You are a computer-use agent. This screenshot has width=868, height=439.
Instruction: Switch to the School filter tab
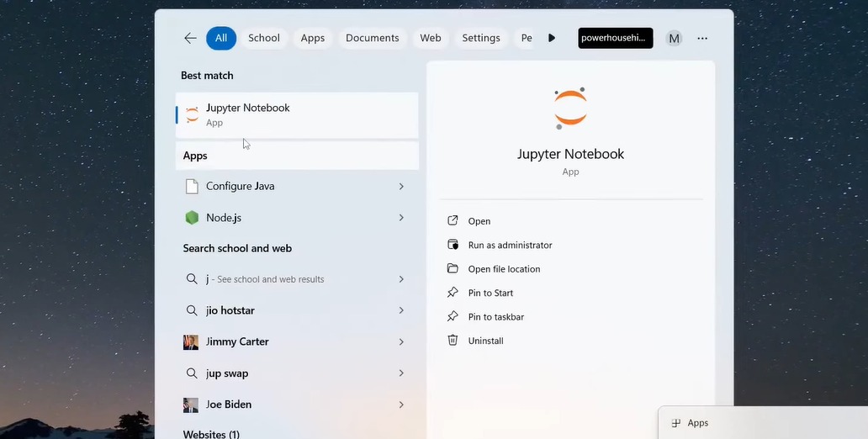click(x=264, y=38)
